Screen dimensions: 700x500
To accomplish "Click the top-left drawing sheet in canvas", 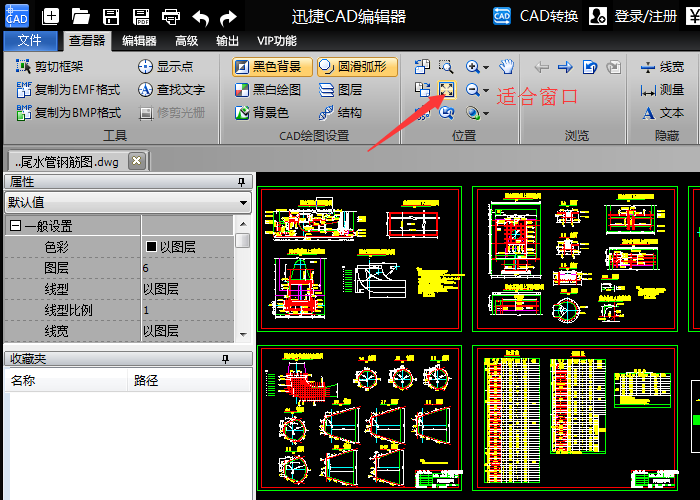I will (360, 259).
